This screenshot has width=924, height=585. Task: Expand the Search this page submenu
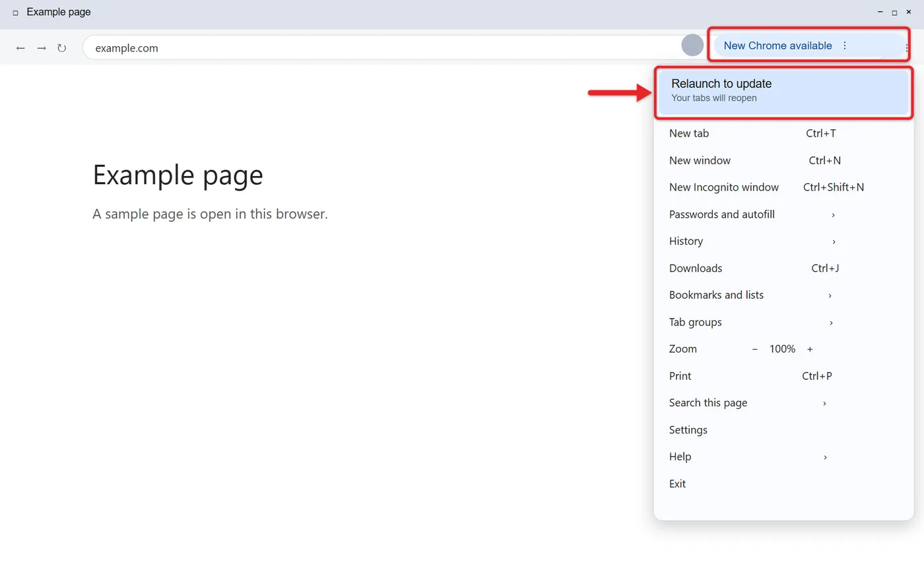783,403
